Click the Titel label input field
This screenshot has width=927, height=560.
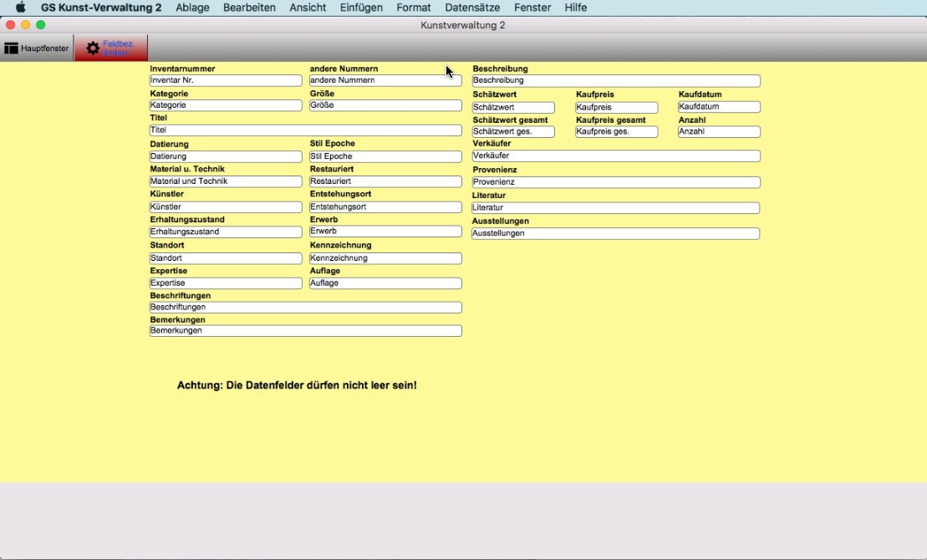click(305, 130)
